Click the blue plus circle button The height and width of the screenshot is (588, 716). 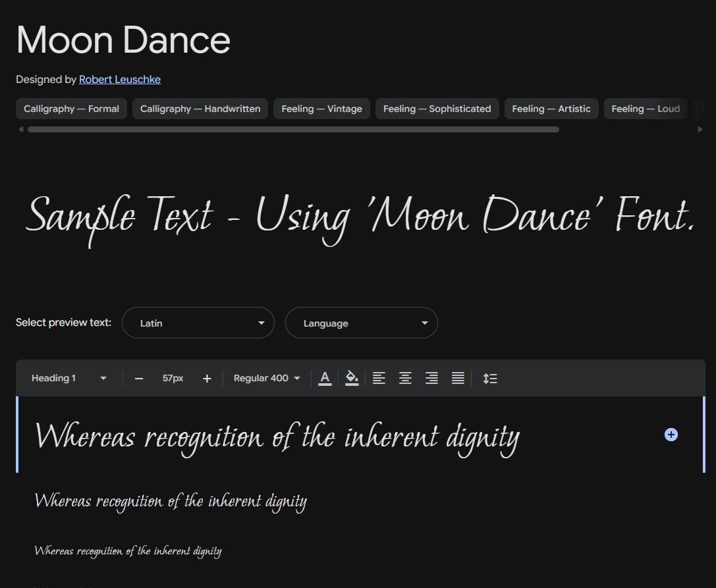(x=671, y=435)
